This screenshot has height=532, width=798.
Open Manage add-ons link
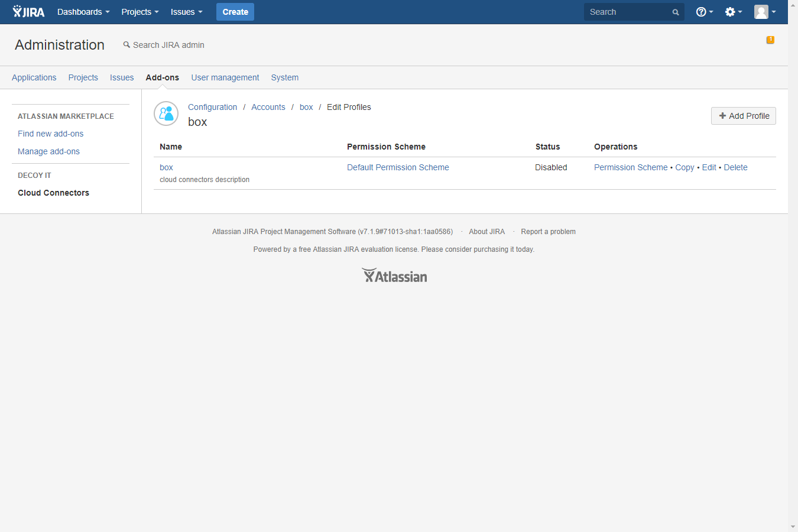[48, 151]
